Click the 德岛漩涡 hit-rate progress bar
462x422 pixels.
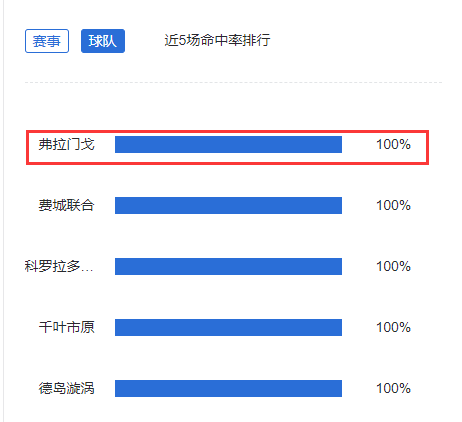pyautogui.click(x=228, y=388)
